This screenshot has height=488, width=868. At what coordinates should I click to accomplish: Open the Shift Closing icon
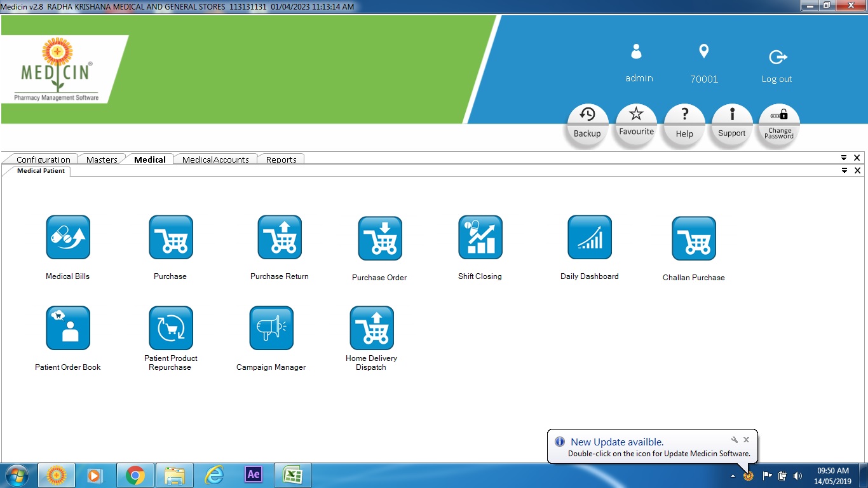click(480, 238)
